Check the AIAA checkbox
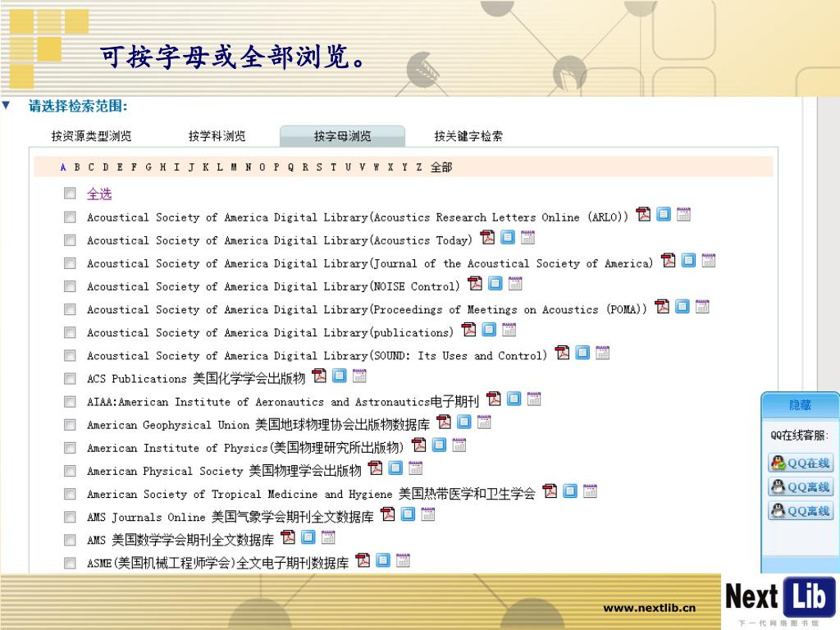Screen dimensions: 840x630 pyautogui.click(x=70, y=402)
